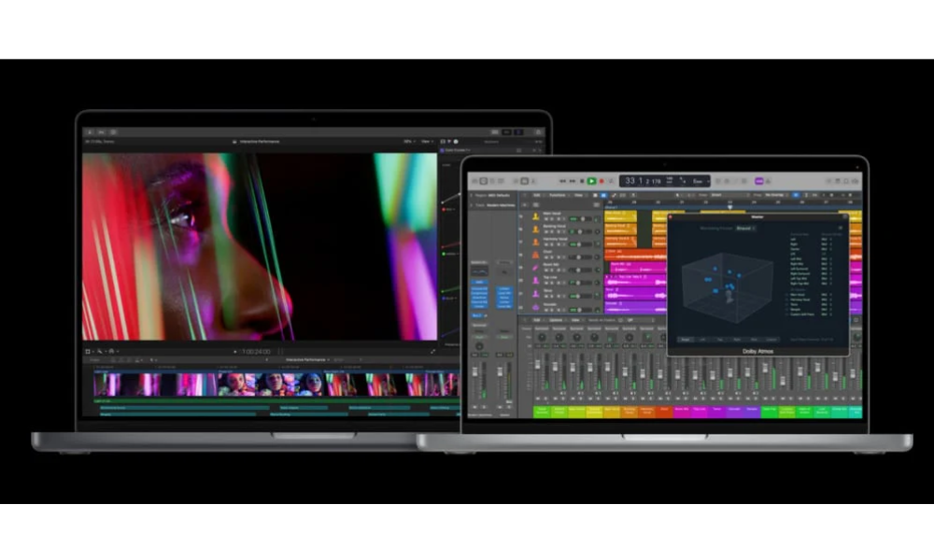Screen dimensions: 934x560
Task: Mute the Choir track
Action: pos(547,257)
